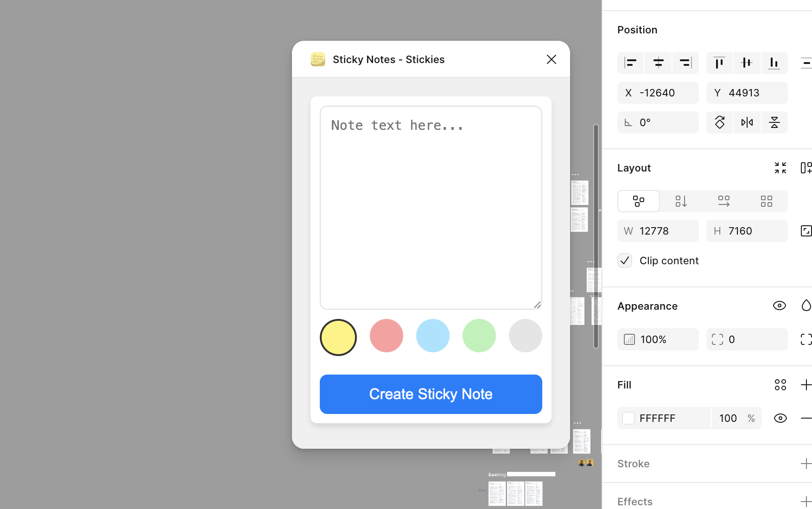Image resolution: width=812 pixels, height=509 pixels.
Task: Align selection to bottom edge
Action: click(x=774, y=63)
